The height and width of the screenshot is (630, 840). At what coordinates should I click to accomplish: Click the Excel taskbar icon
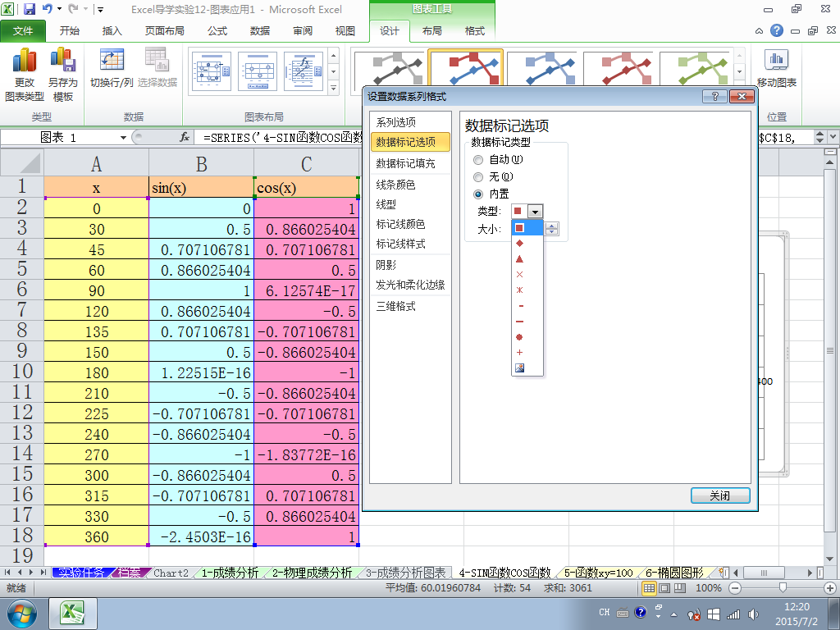[x=73, y=614]
